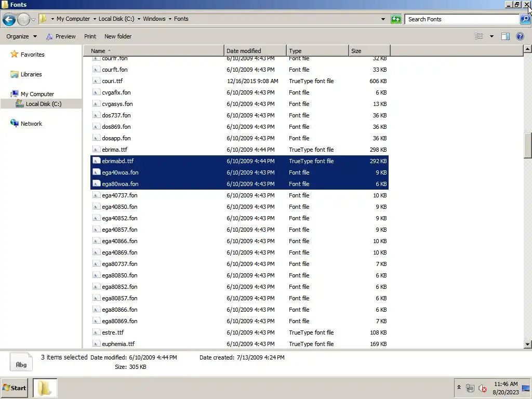This screenshot has width=532, height=399.
Task: Sort by Type column header
Action: [x=317, y=51]
